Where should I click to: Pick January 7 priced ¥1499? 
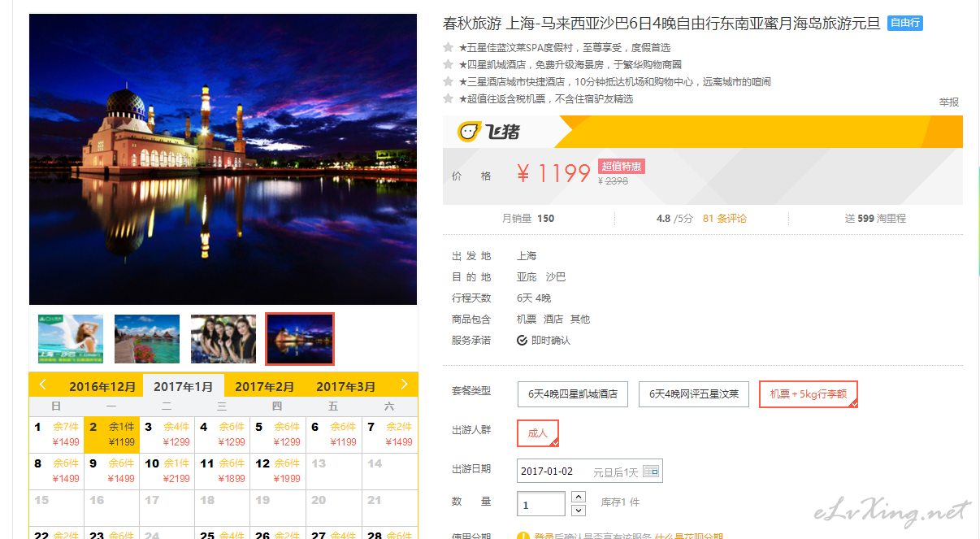tap(390, 434)
